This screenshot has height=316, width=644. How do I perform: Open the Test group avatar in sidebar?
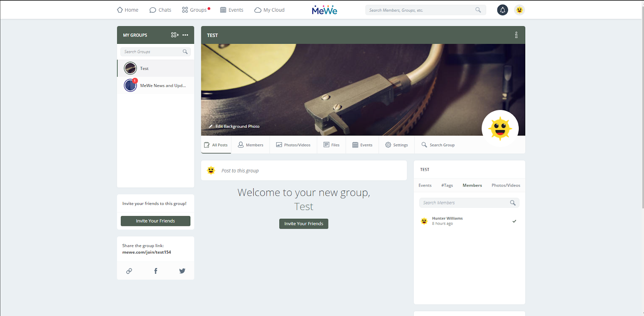130,68
